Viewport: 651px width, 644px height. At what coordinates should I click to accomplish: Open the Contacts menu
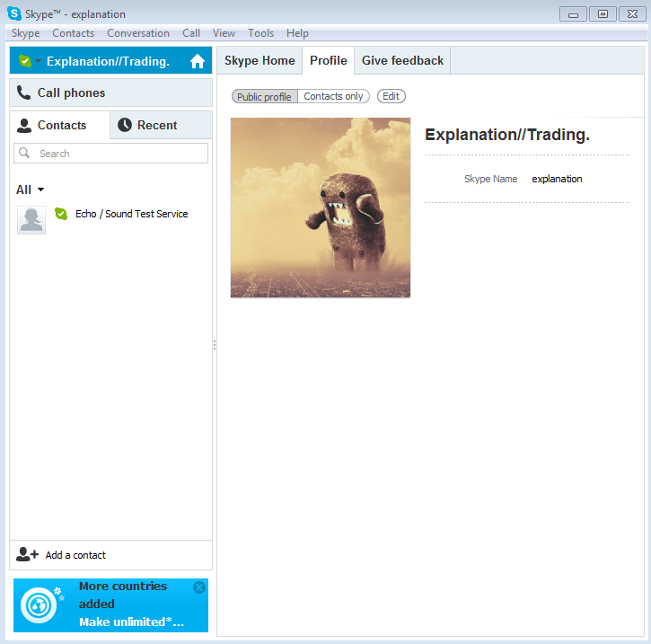[x=73, y=33]
